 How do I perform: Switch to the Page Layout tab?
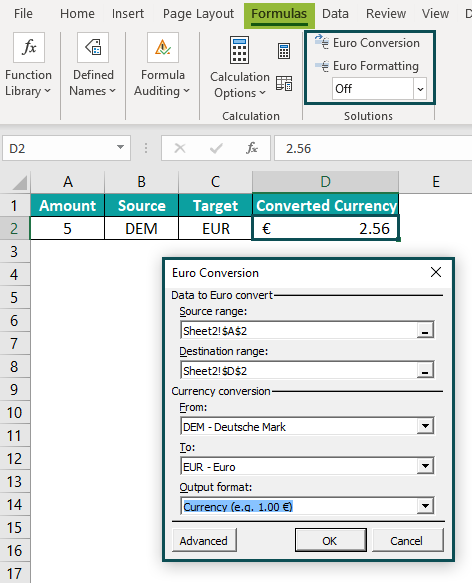tap(198, 14)
